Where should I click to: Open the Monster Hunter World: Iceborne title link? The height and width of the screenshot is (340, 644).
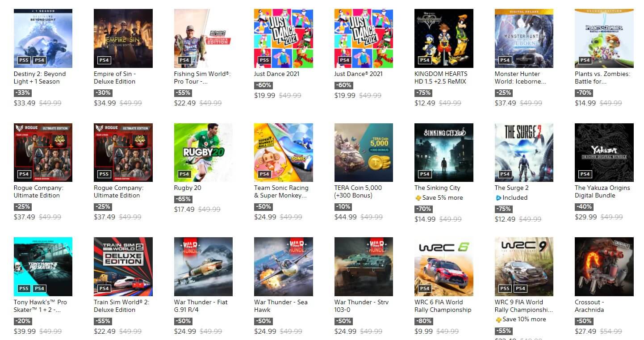pyautogui.click(x=521, y=78)
